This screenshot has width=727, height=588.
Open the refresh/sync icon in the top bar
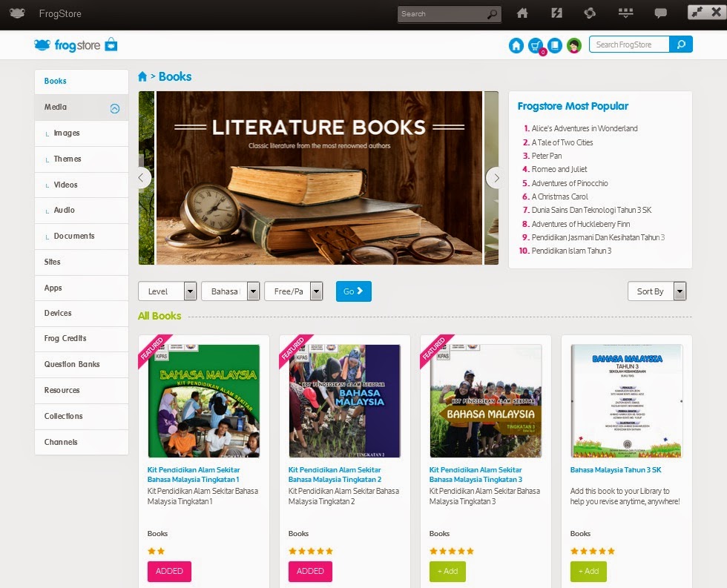coord(589,13)
